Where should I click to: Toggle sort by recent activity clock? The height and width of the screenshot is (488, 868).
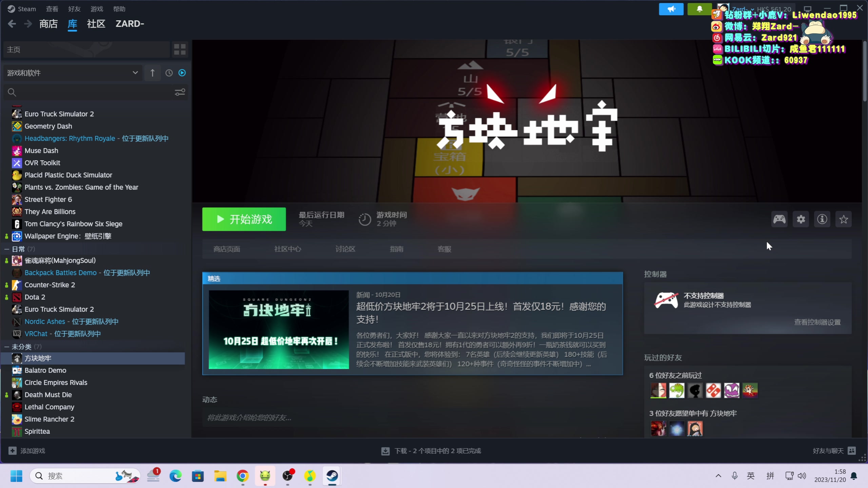point(169,73)
